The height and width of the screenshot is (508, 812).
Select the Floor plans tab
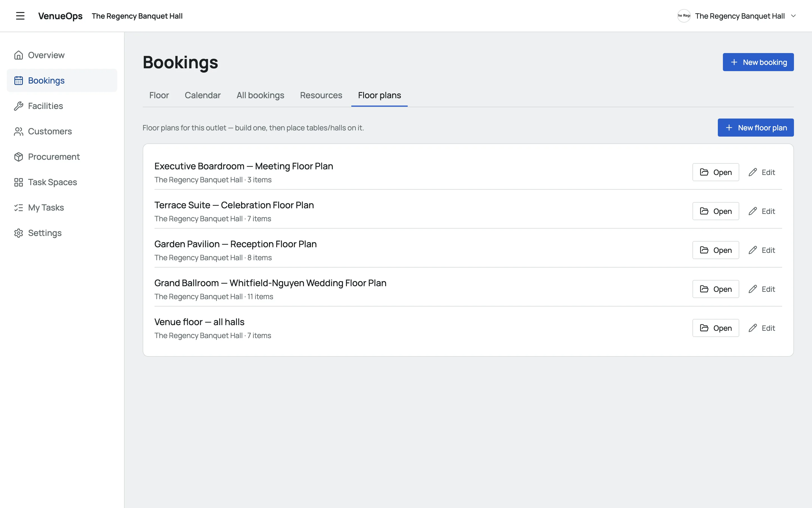379,95
